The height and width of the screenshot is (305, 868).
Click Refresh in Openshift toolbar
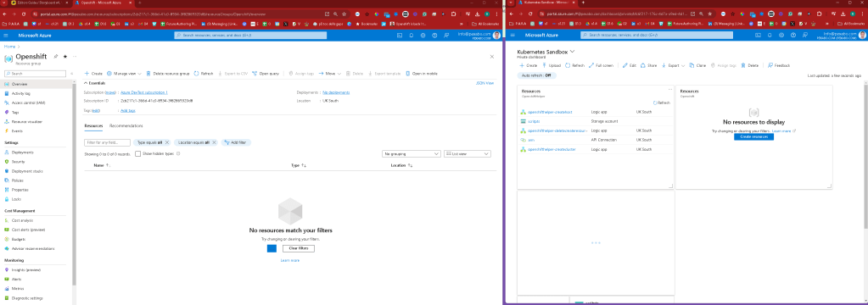(x=204, y=73)
